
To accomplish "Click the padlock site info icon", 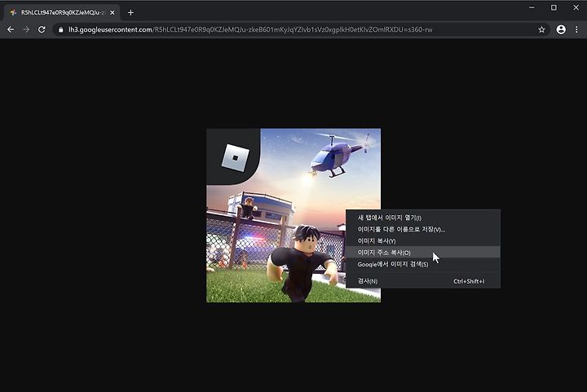I will click(60, 29).
